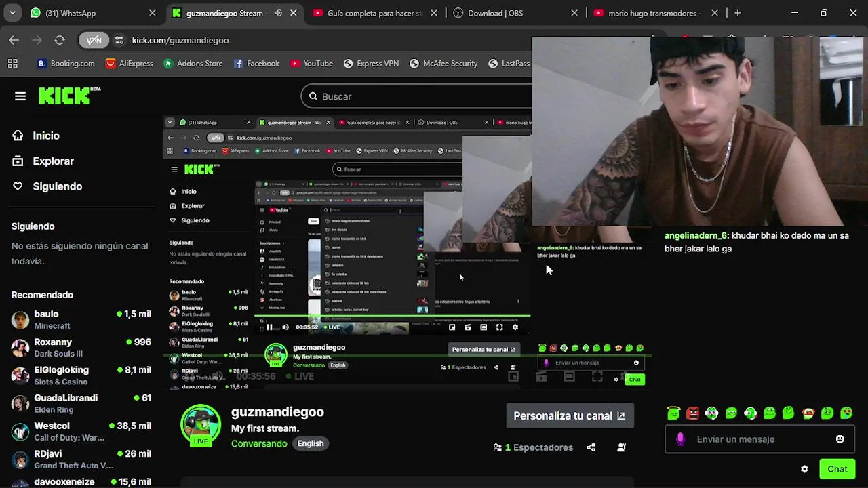The width and height of the screenshot is (868, 488).
Task: Reload the Kick page
Action: [60, 40]
